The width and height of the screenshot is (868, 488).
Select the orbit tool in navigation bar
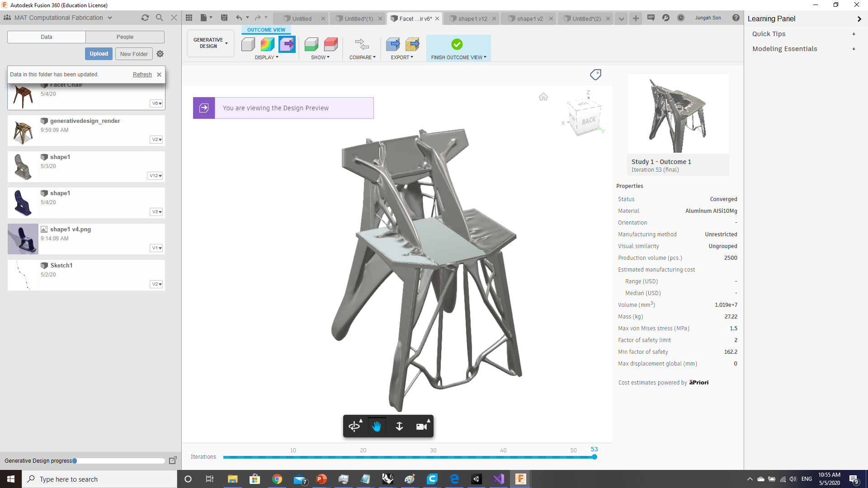(x=355, y=426)
